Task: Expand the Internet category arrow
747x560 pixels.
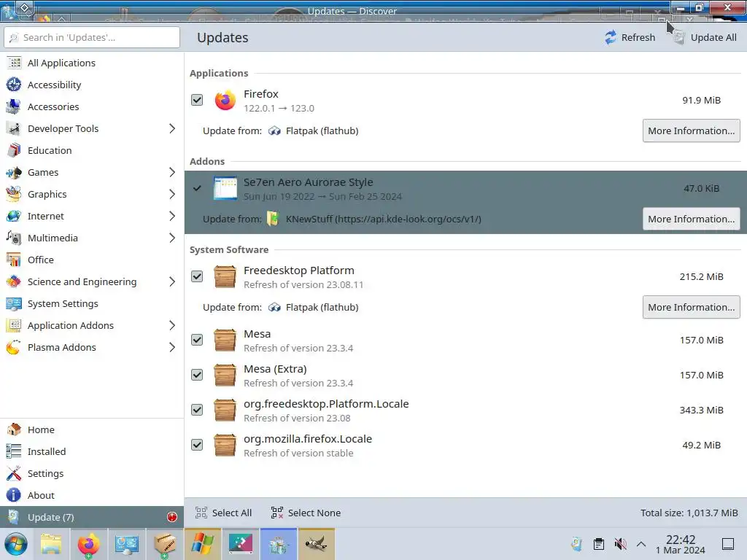Action: click(172, 216)
